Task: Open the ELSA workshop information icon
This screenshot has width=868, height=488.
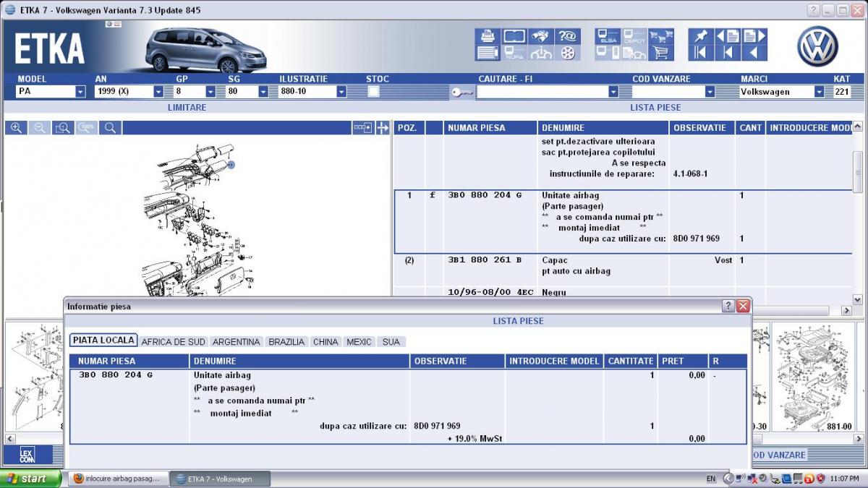Action: point(608,37)
